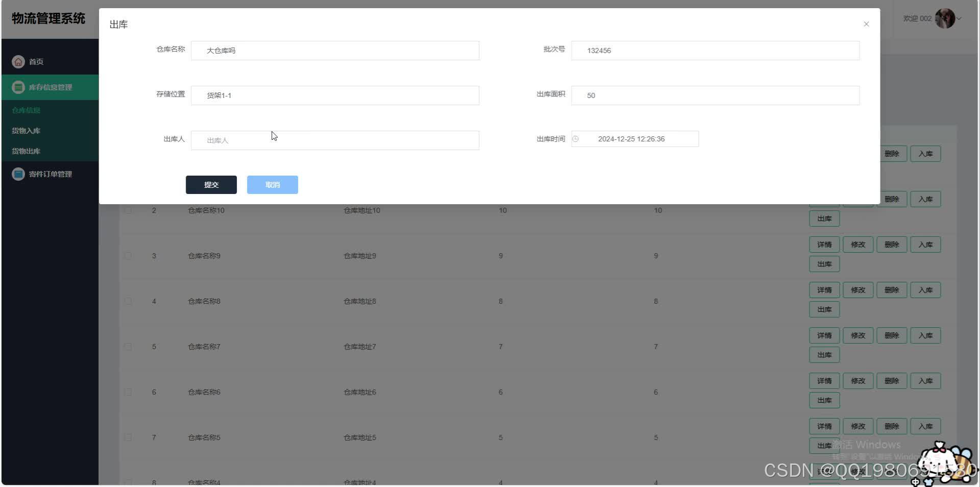Image resolution: width=980 pixels, height=487 pixels.
Task: Tick checkbox for row 仓库名称6
Action: click(x=128, y=392)
